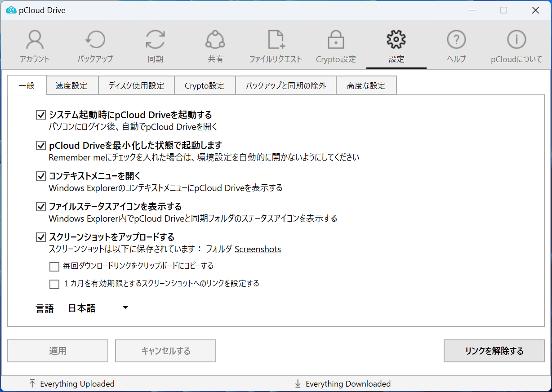This screenshot has width=552, height=392.
Task: Open the アカウント (Account) section icon
Action: click(35, 40)
